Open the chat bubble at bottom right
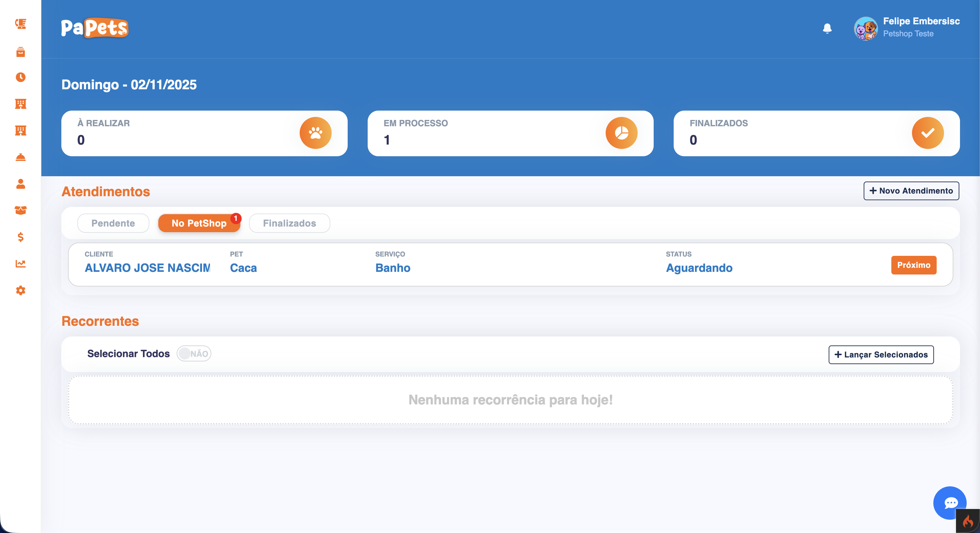Image resolution: width=980 pixels, height=533 pixels. [x=950, y=503]
